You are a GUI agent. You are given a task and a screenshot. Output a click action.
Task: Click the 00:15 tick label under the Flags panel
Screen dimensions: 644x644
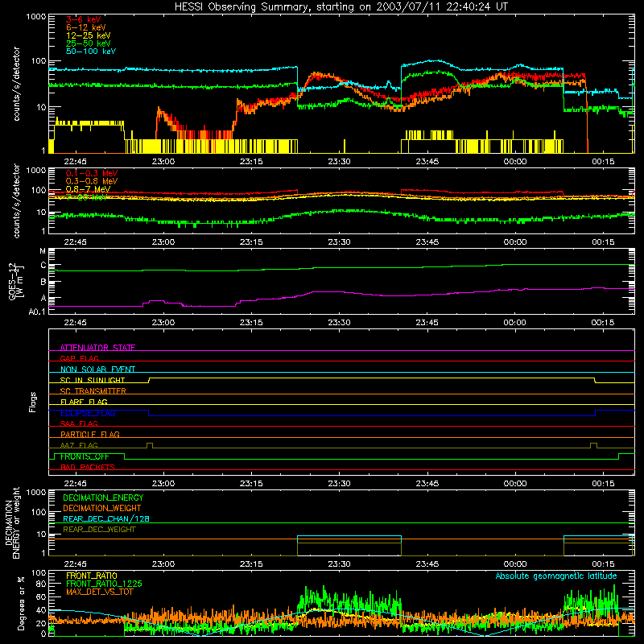[x=603, y=484]
